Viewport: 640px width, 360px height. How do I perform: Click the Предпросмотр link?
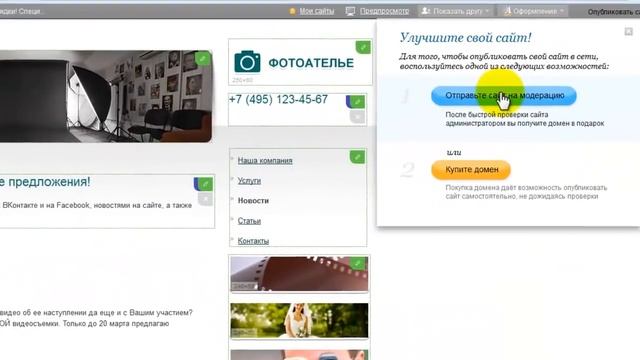[384, 11]
